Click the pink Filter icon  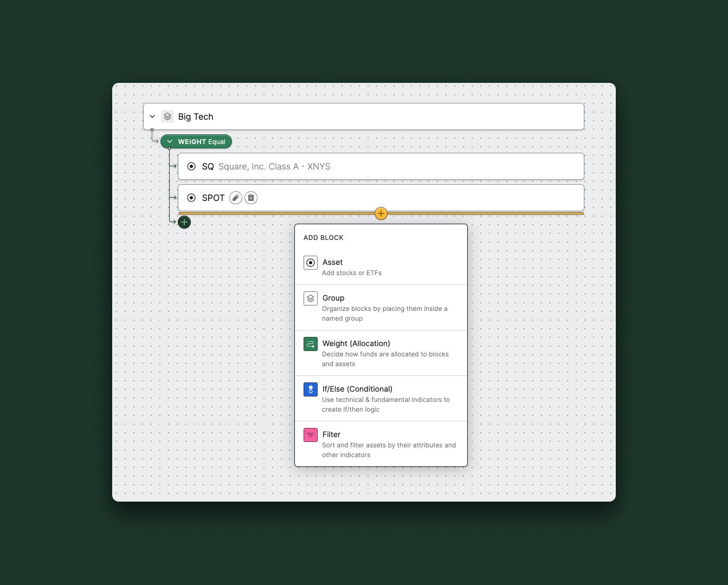pos(311,435)
